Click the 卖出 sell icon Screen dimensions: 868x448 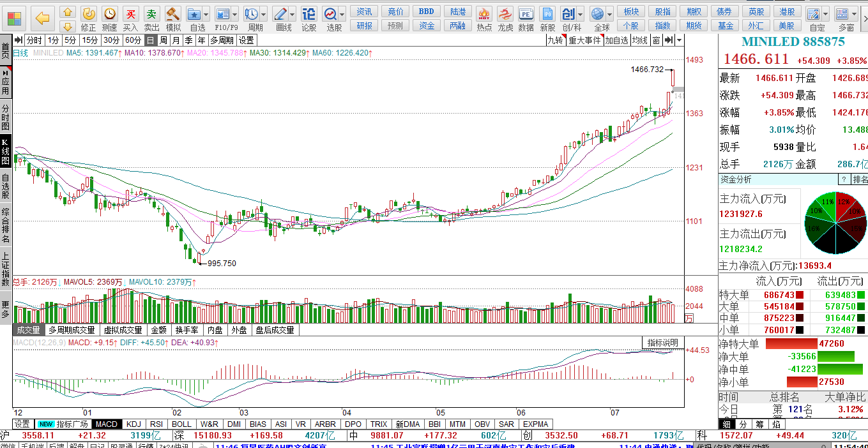point(151,14)
